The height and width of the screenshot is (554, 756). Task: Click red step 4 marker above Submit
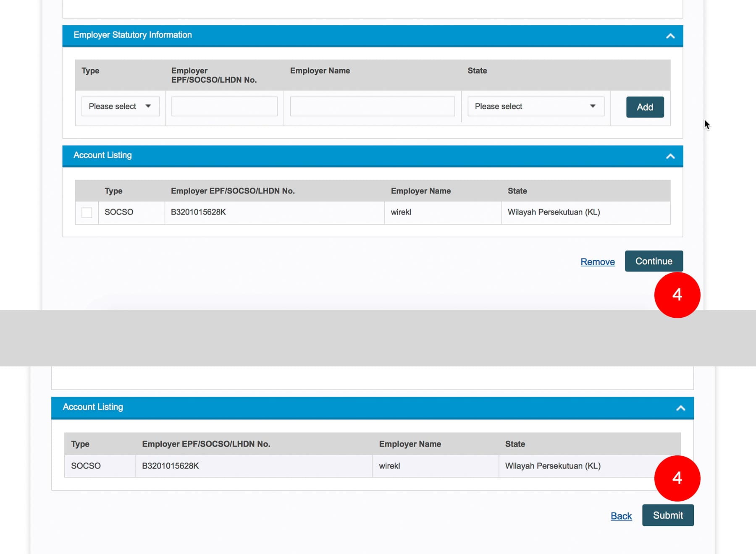tap(677, 478)
